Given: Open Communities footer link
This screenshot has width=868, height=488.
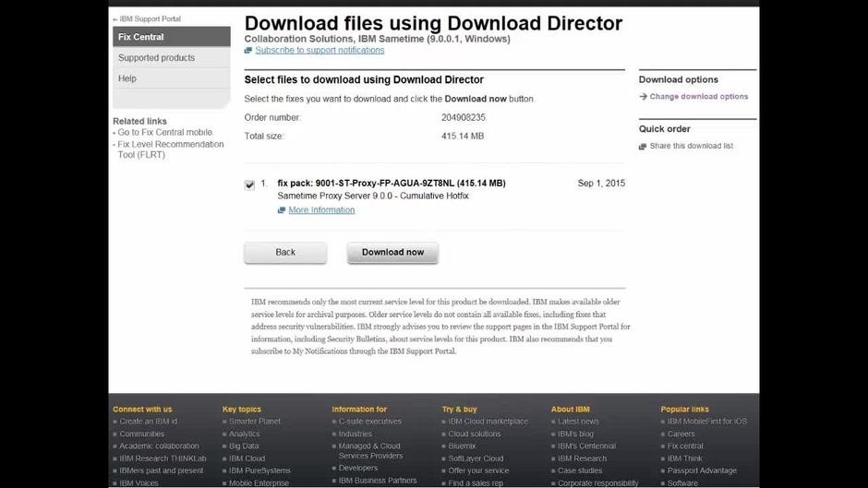Looking at the screenshot, I should pyautogui.click(x=141, y=434).
